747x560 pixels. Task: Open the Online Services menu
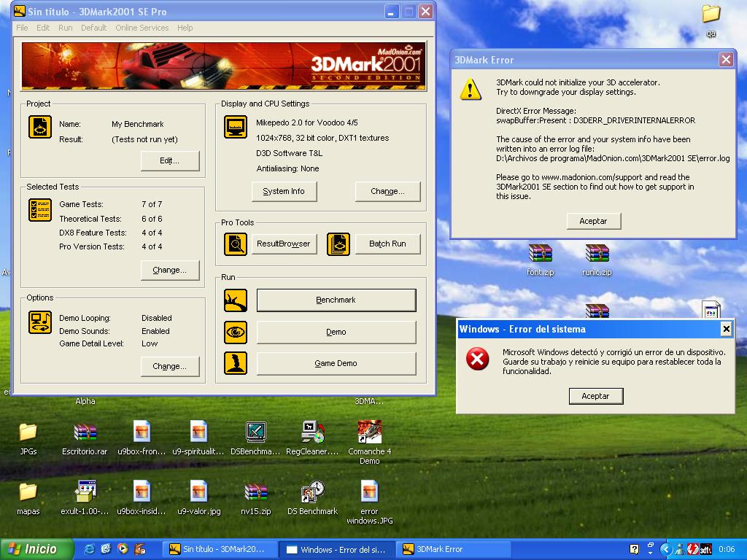coord(142,28)
